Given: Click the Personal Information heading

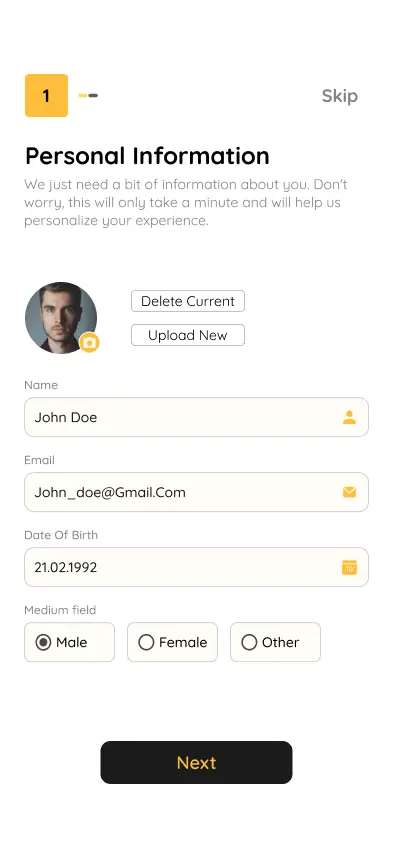Looking at the screenshot, I should point(147,156).
